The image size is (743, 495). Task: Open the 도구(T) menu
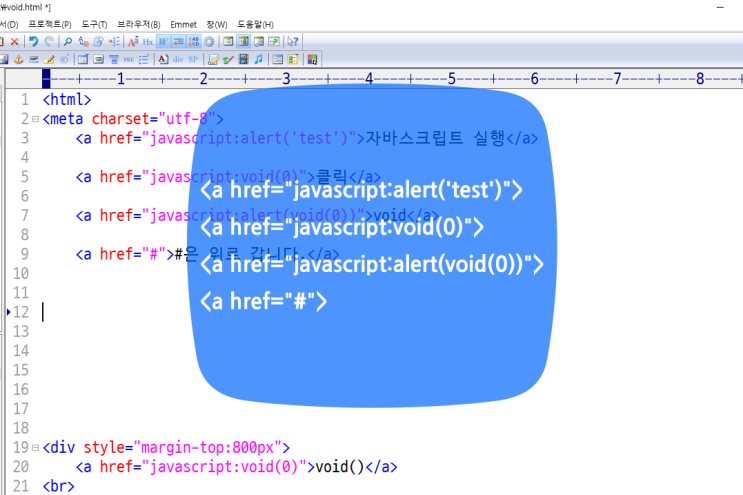[x=93, y=24]
